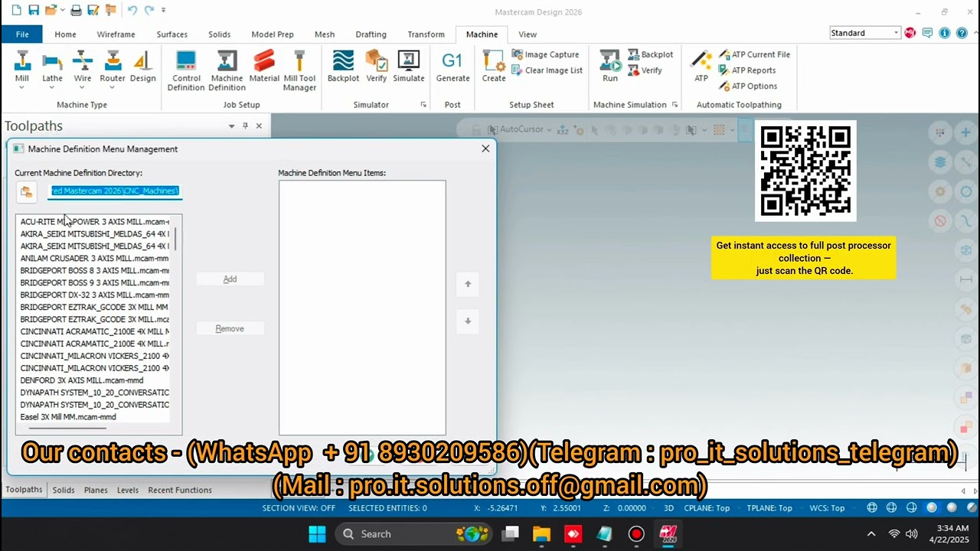Generate G1 post output
Screen dimensions: 980x551
tap(452, 67)
